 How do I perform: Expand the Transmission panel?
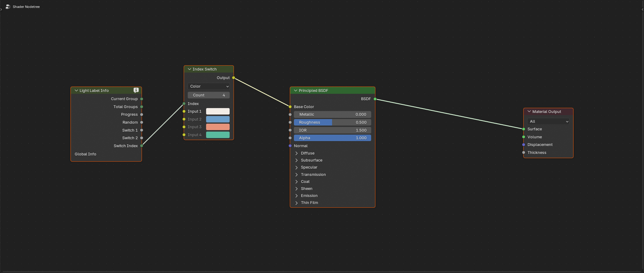pos(296,175)
